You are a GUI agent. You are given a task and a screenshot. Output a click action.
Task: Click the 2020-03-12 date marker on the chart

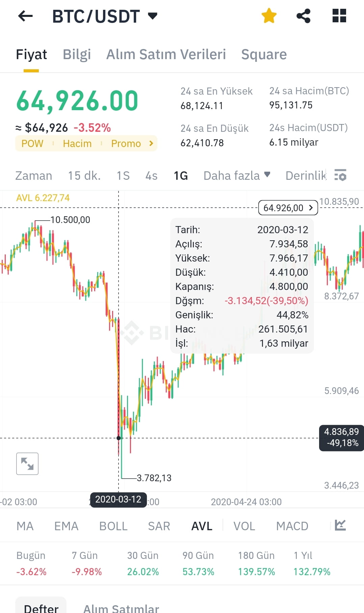tap(119, 500)
